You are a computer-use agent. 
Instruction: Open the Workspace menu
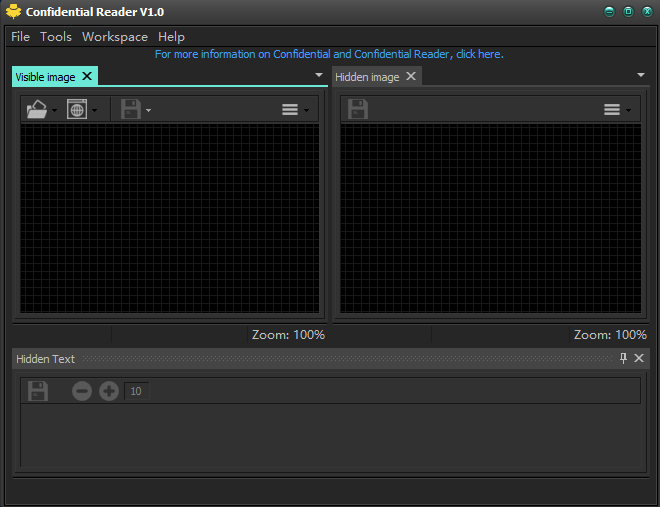pos(114,37)
